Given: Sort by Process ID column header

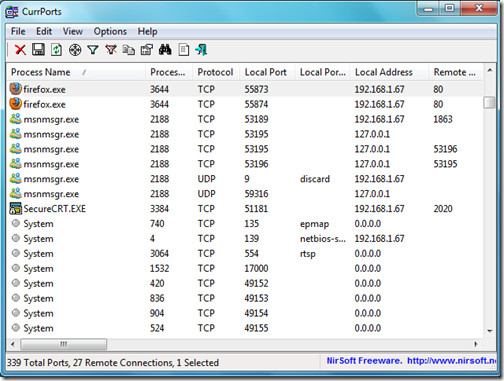Looking at the screenshot, I should [x=169, y=72].
